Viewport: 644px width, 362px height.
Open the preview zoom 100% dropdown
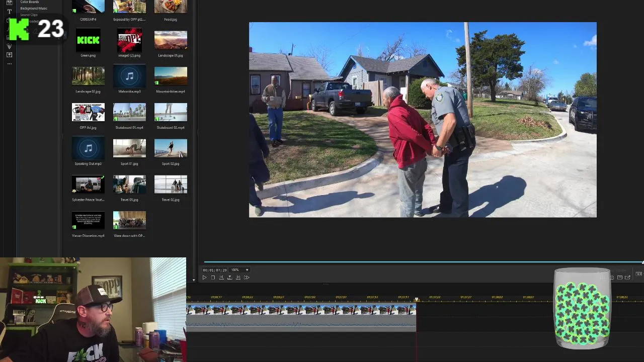pos(239,270)
